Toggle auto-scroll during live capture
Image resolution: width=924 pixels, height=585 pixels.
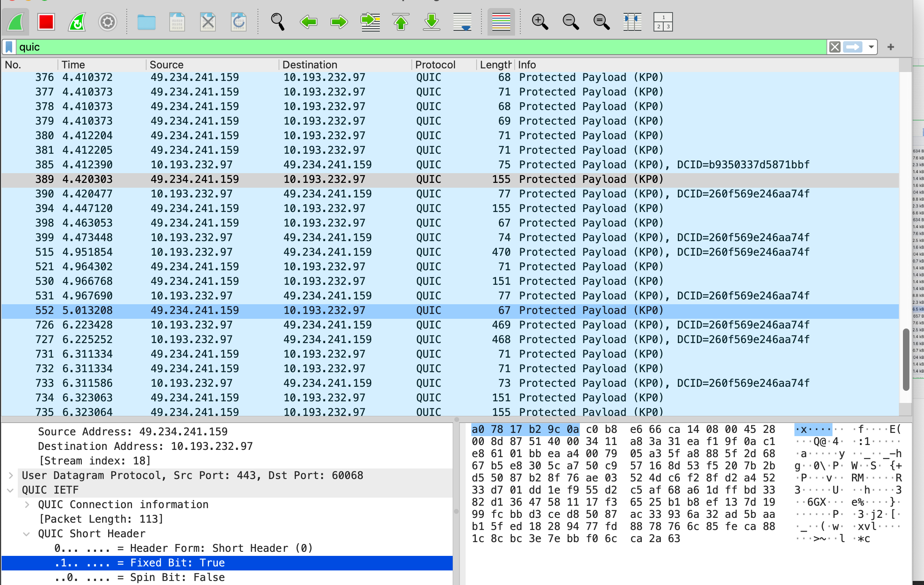pyautogui.click(x=462, y=22)
